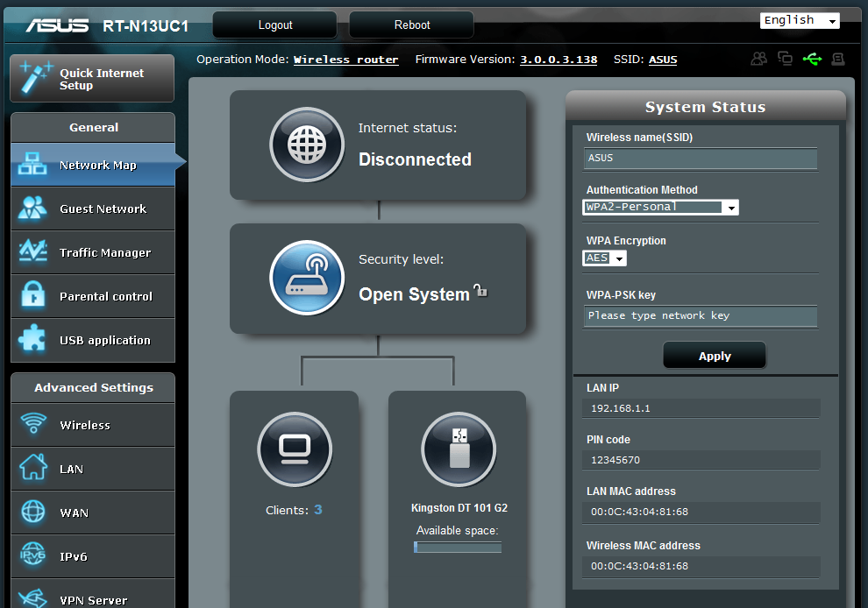Click the ASUS SSID link in header
The image size is (868, 608).
tap(663, 60)
